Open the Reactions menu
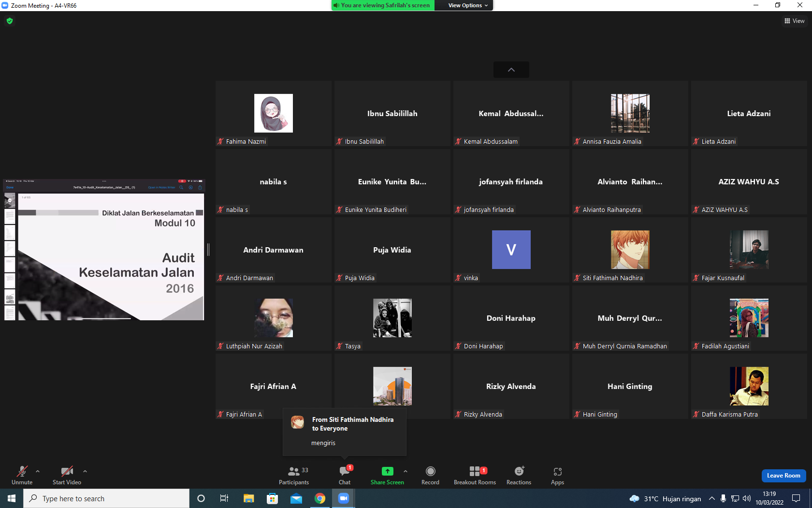Image resolution: width=812 pixels, height=508 pixels. [519, 475]
